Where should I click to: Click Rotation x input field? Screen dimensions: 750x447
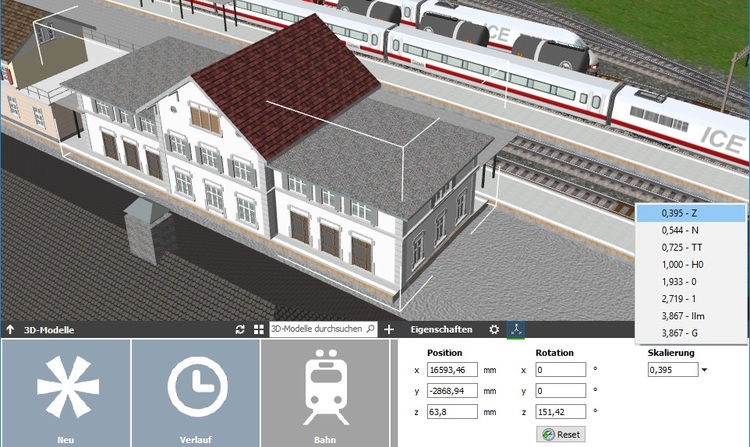click(561, 370)
